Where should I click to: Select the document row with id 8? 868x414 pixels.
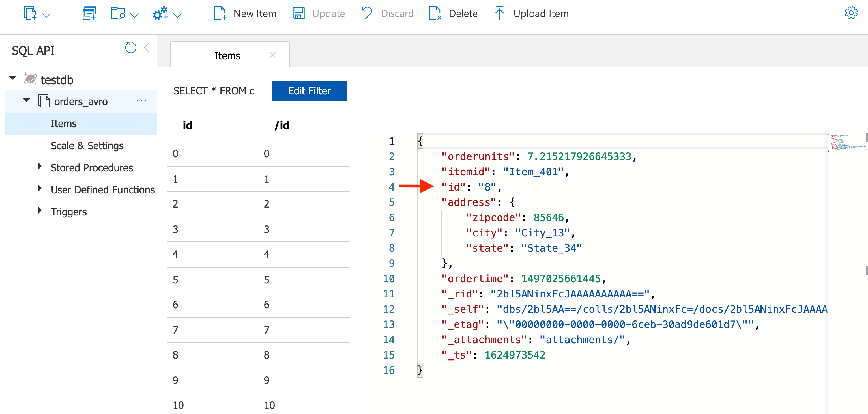pos(258,355)
